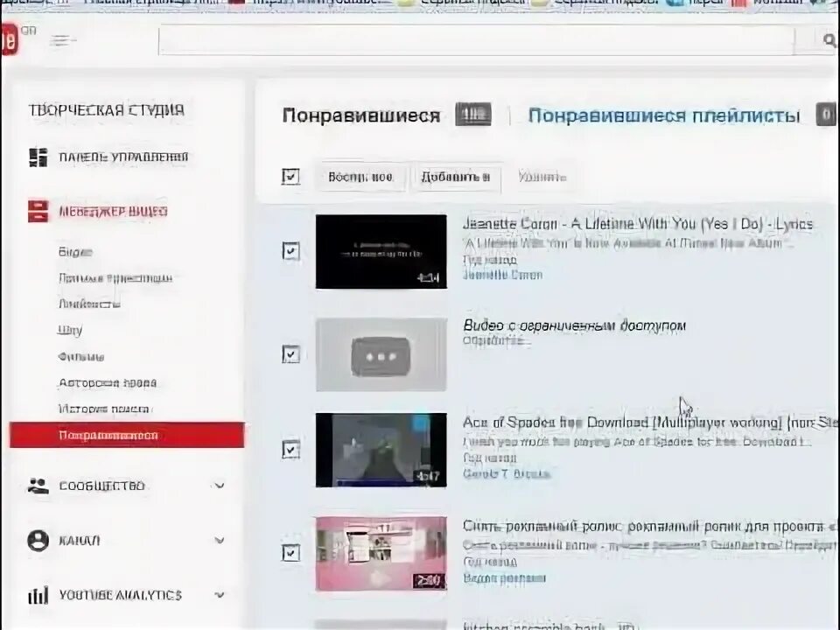
Task: Expand the Канал section chevron
Action: pos(219,541)
